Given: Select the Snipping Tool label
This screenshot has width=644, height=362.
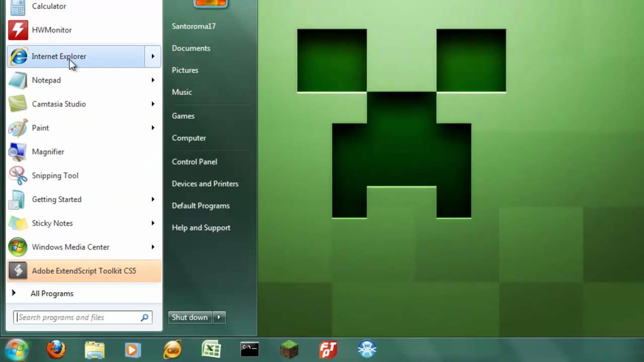Looking at the screenshot, I should pyautogui.click(x=55, y=175).
